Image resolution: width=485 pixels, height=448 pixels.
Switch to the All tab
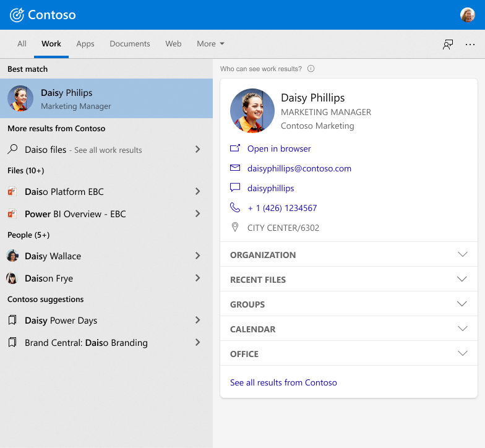[22, 43]
